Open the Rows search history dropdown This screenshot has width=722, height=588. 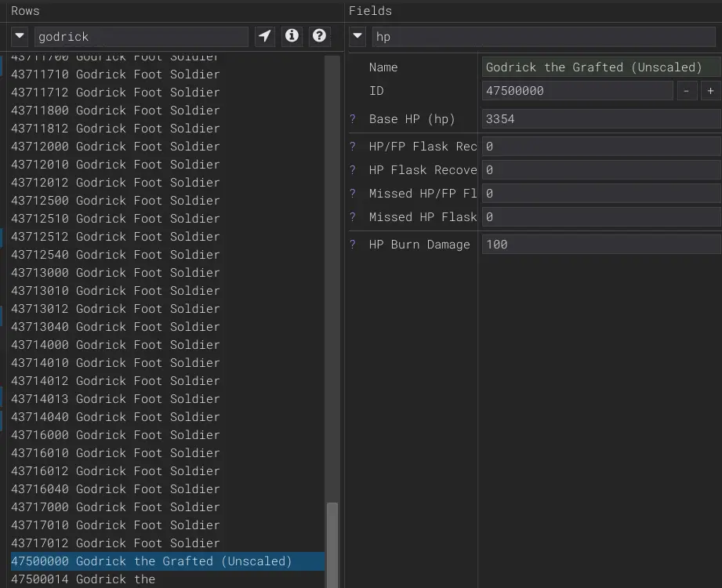20,36
